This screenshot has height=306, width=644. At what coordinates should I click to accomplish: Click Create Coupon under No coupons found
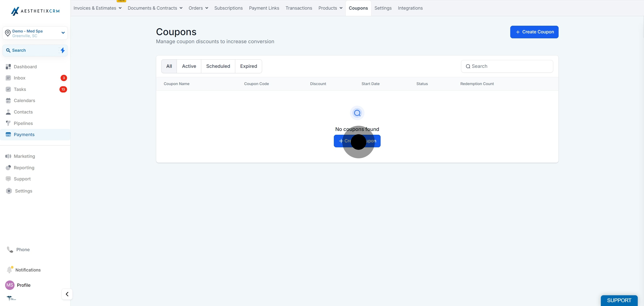357,141
